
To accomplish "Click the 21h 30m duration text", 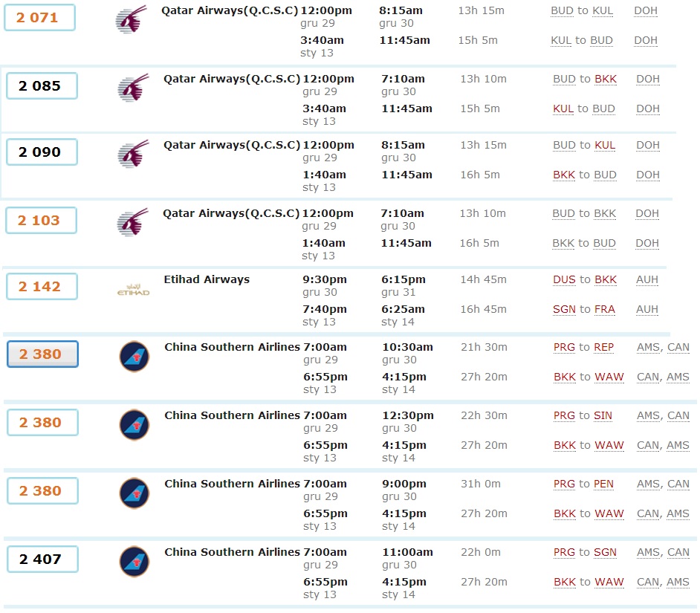I will pos(484,347).
